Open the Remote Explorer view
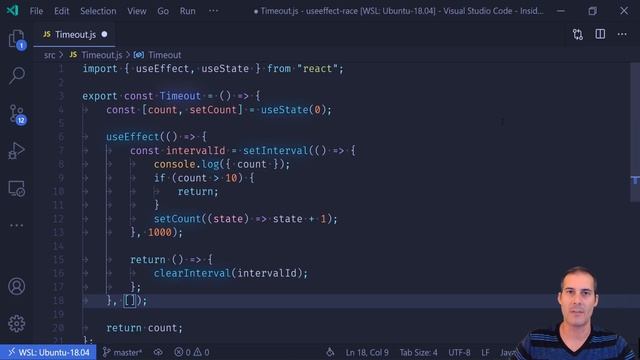The image size is (640, 360). click(x=17, y=189)
